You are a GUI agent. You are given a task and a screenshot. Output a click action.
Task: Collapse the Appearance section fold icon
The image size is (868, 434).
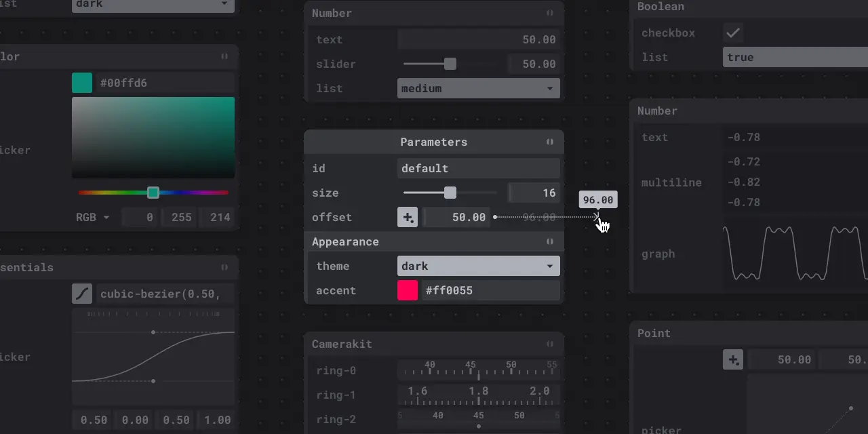550,241
